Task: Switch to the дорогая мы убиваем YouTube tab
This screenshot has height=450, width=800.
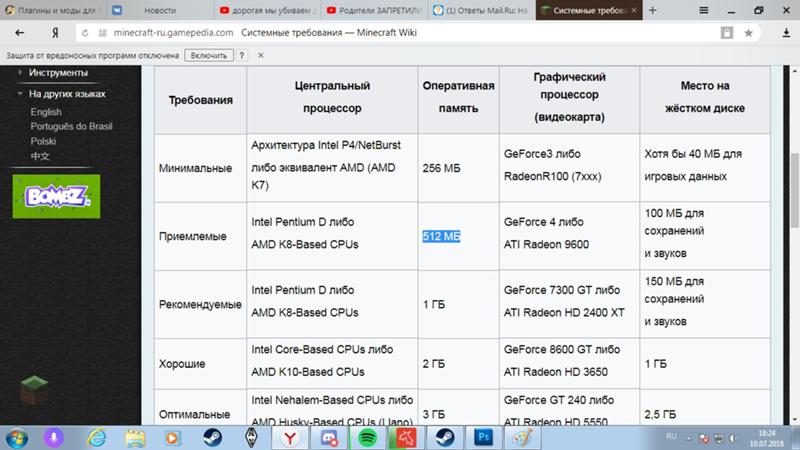Action: [x=267, y=10]
